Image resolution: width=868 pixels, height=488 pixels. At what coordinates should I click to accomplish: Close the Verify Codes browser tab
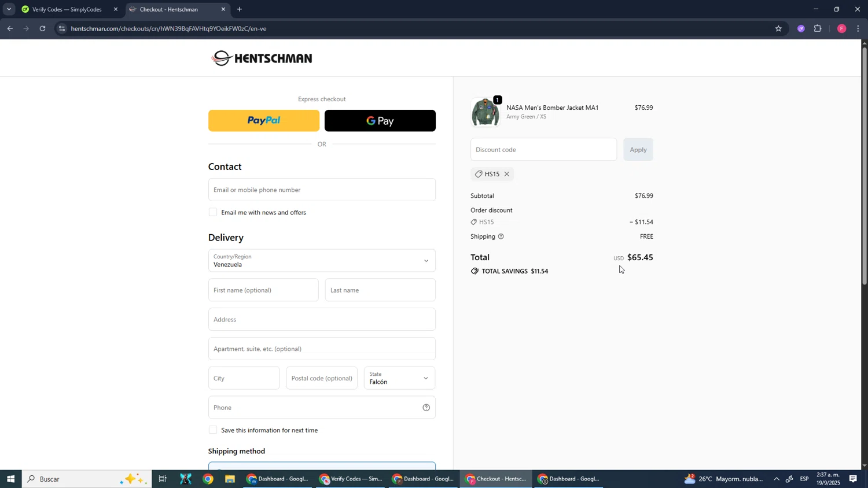coord(116,9)
